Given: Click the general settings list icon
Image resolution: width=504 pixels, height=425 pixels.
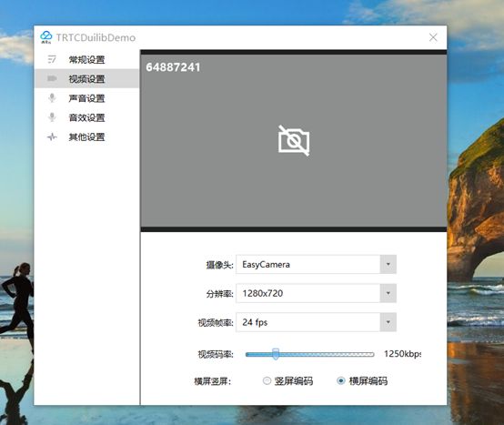Looking at the screenshot, I should pos(52,59).
